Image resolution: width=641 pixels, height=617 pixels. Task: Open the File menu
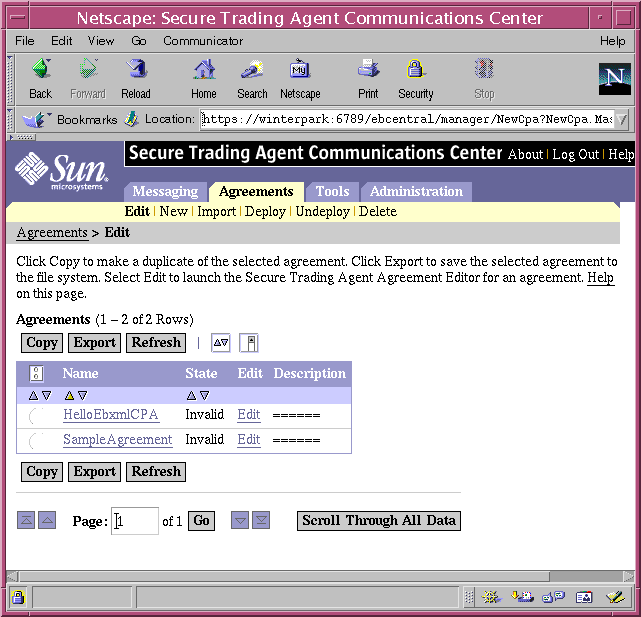pos(25,41)
